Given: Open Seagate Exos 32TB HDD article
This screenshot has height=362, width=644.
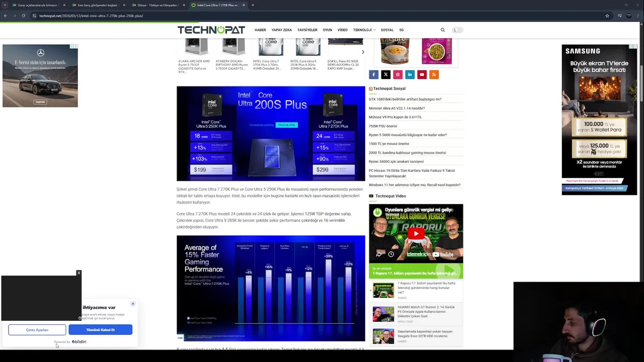Looking at the screenshot, I should (425, 333).
